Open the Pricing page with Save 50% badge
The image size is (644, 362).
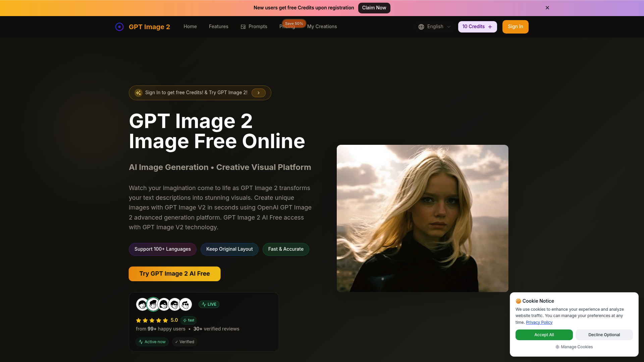287,26
